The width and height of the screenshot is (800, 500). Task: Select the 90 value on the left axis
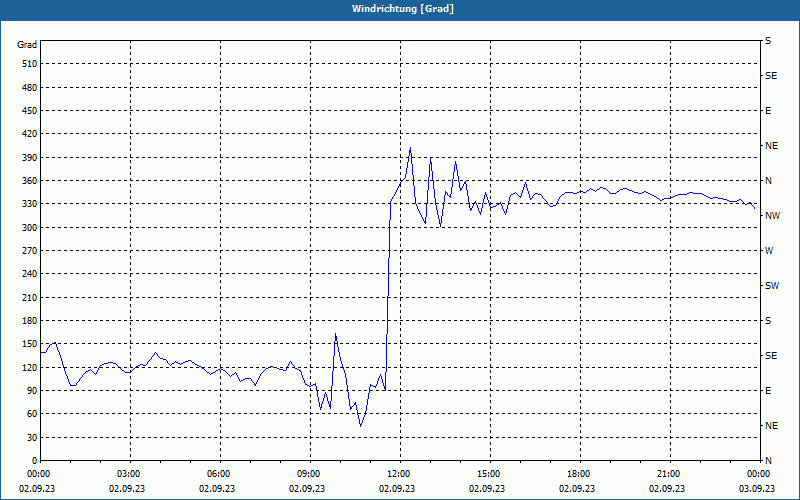pyautogui.click(x=32, y=391)
